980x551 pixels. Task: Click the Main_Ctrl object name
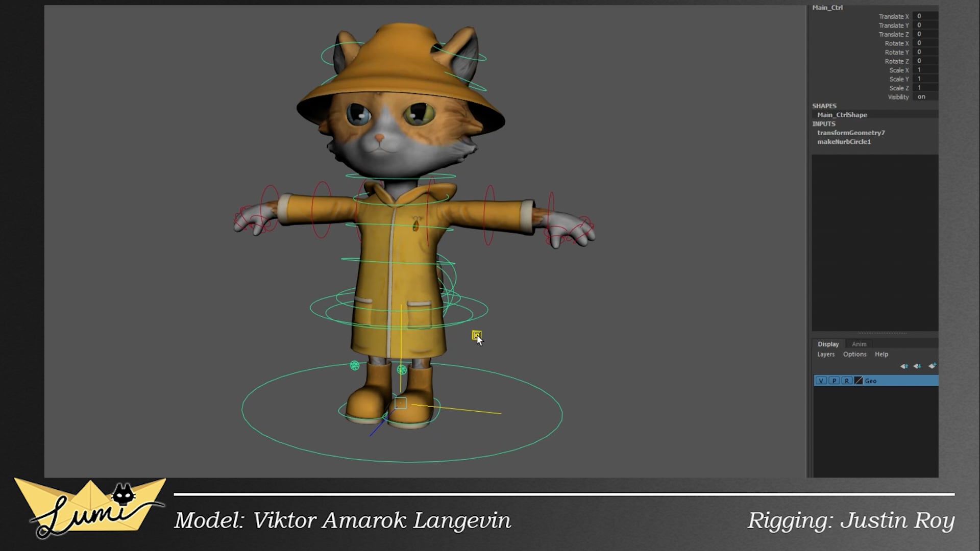pyautogui.click(x=827, y=8)
